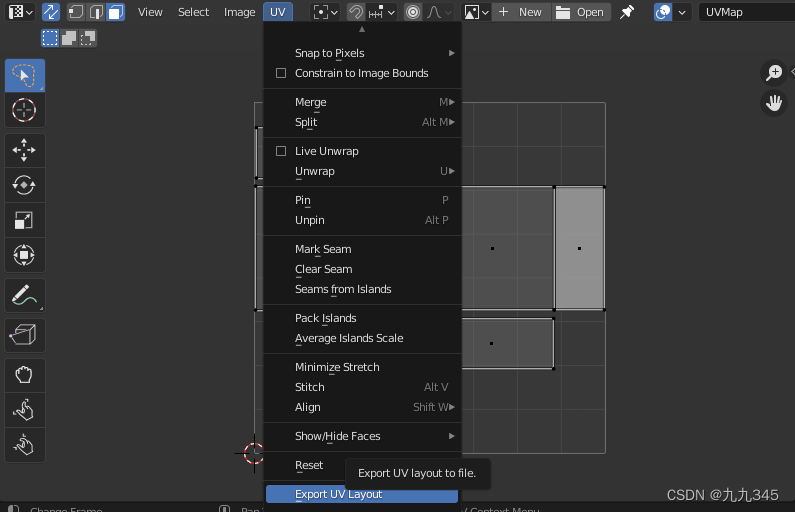Choose Pin from the UV menu
This screenshot has height=512, width=795.
click(362, 200)
